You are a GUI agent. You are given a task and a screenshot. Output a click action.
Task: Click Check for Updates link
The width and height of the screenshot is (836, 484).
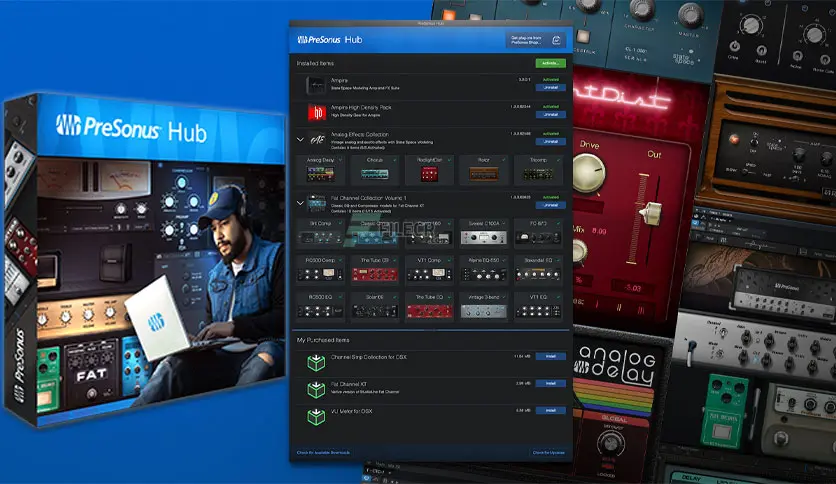pos(548,453)
